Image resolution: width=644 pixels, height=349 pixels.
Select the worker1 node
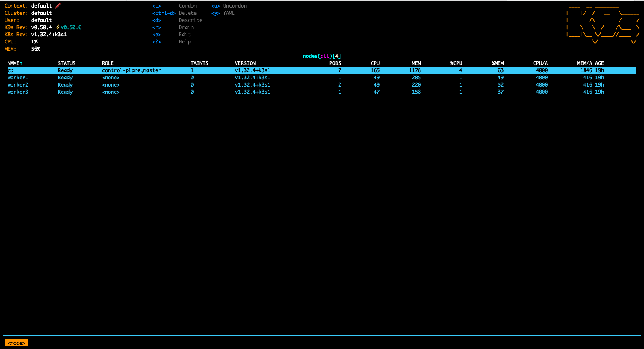[18, 78]
